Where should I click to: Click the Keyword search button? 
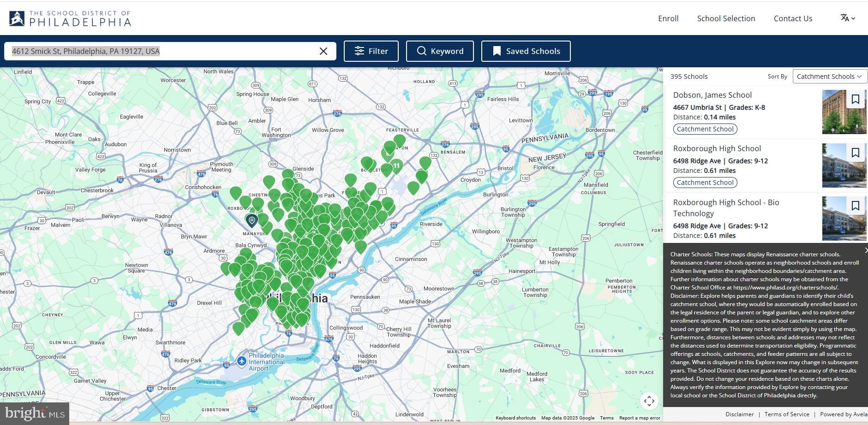[x=440, y=51]
